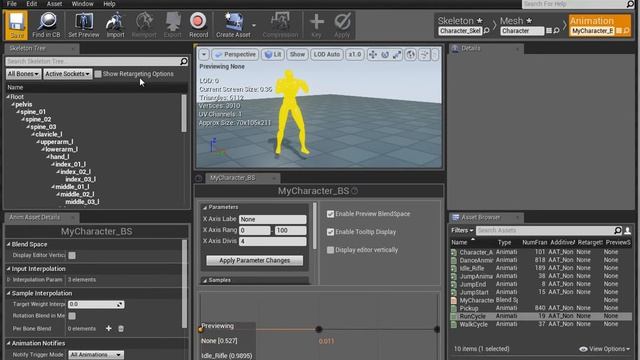Open the Help menu

[x=109, y=4]
